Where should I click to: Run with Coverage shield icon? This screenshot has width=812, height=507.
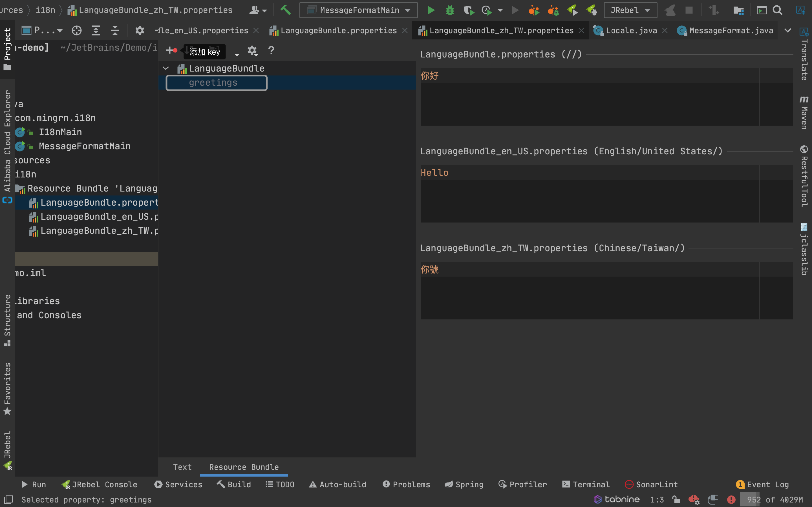tap(469, 10)
